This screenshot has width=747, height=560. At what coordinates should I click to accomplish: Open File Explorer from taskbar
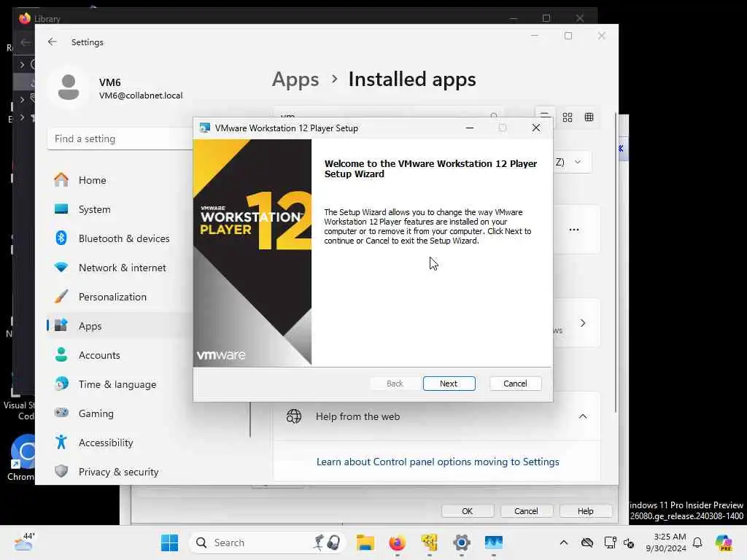click(x=365, y=542)
